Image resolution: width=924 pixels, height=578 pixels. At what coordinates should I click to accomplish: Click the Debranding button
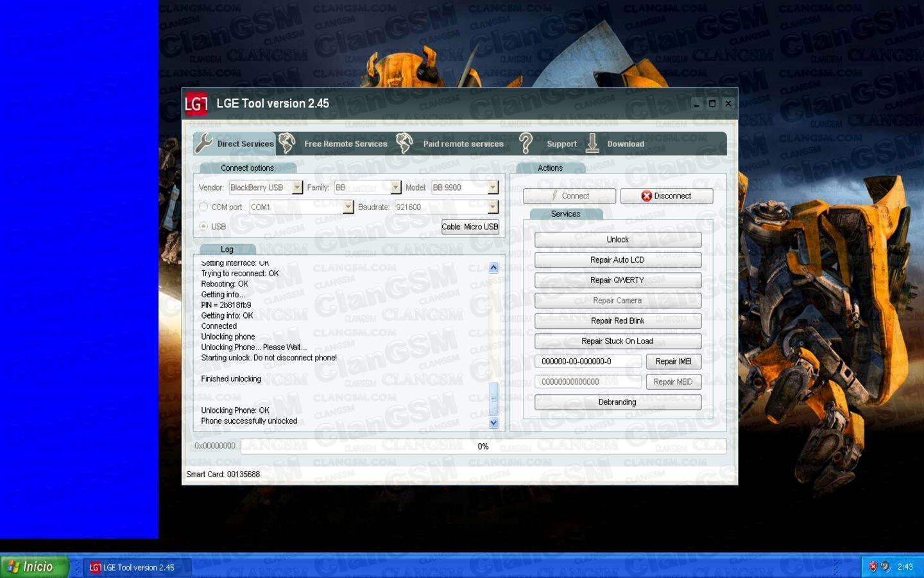click(x=618, y=402)
